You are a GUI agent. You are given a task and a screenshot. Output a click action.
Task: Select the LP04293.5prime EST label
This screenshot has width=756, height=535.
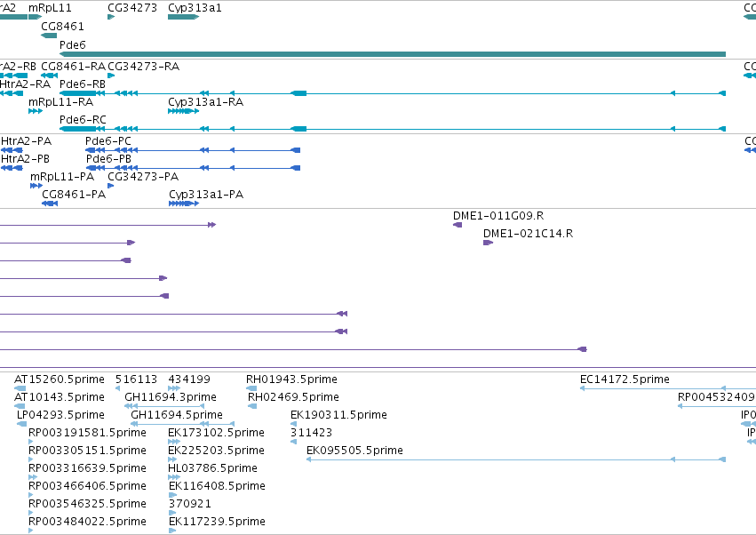tap(60, 415)
